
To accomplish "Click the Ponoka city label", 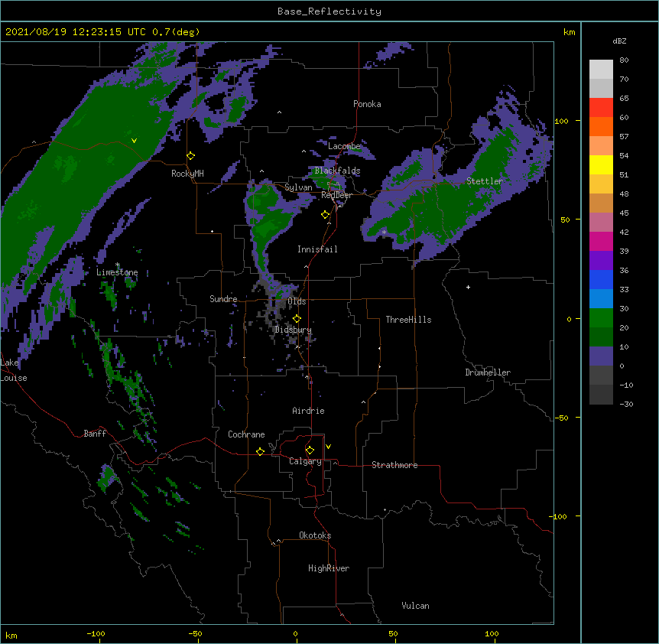I will coord(367,104).
